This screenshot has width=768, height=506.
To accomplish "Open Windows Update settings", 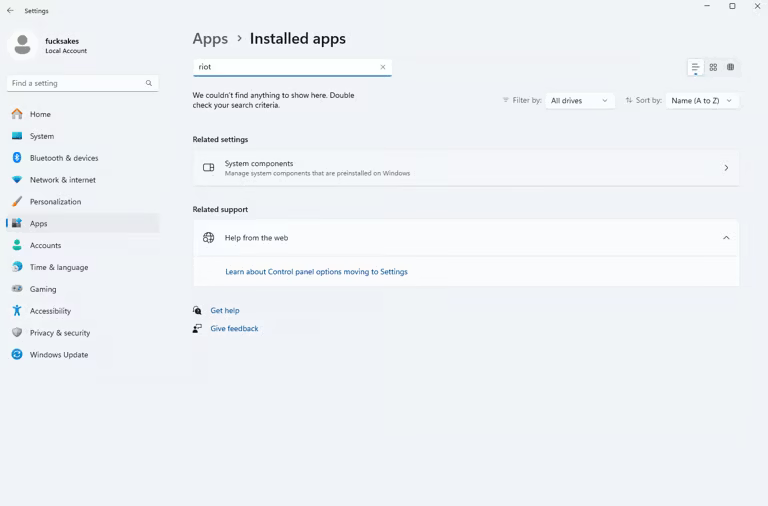I will click(x=59, y=355).
